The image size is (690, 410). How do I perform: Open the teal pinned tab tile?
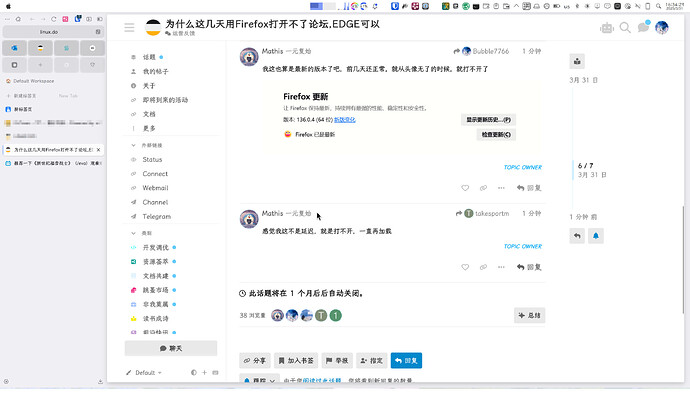pos(66,48)
